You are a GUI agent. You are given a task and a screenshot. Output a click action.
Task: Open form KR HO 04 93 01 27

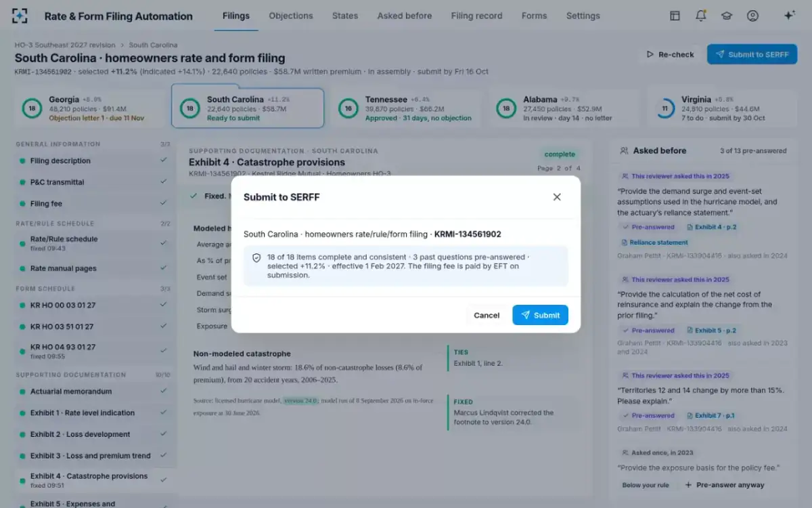point(94,351)
